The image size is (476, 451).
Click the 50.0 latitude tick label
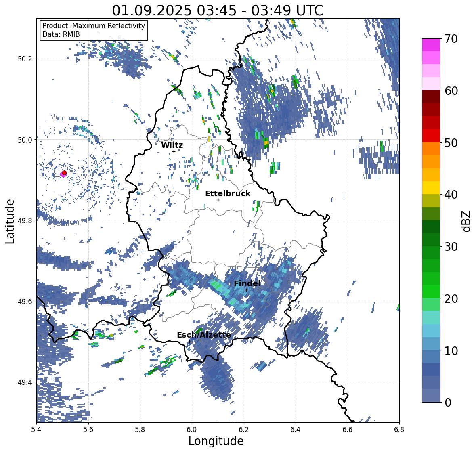pyautogui.click(x=25, y=140)
